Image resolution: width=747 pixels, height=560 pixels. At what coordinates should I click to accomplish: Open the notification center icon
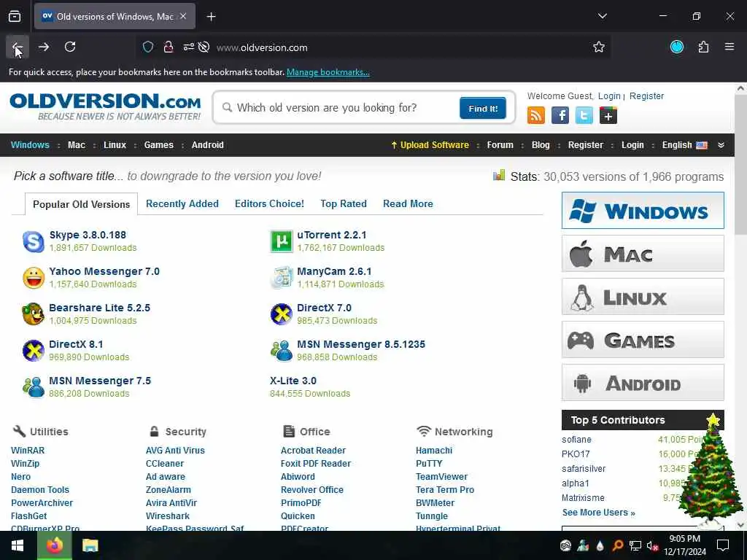[x=723, y=545]
